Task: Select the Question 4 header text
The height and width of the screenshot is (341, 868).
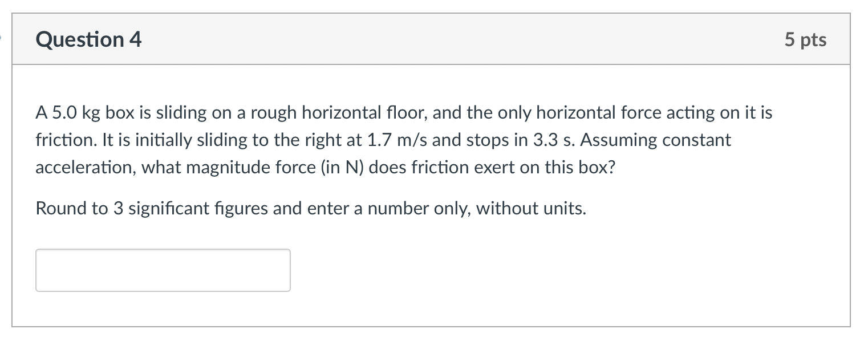Action: tap(88, 39)
